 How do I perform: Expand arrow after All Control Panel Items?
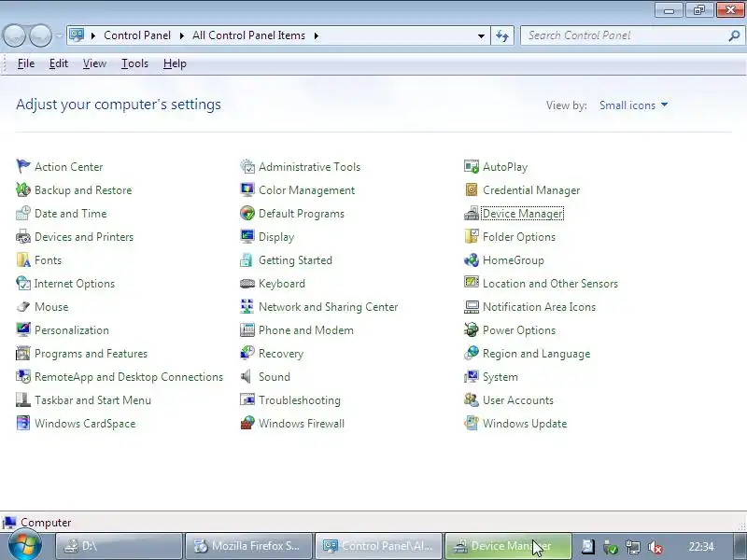[x=316, y=35]
